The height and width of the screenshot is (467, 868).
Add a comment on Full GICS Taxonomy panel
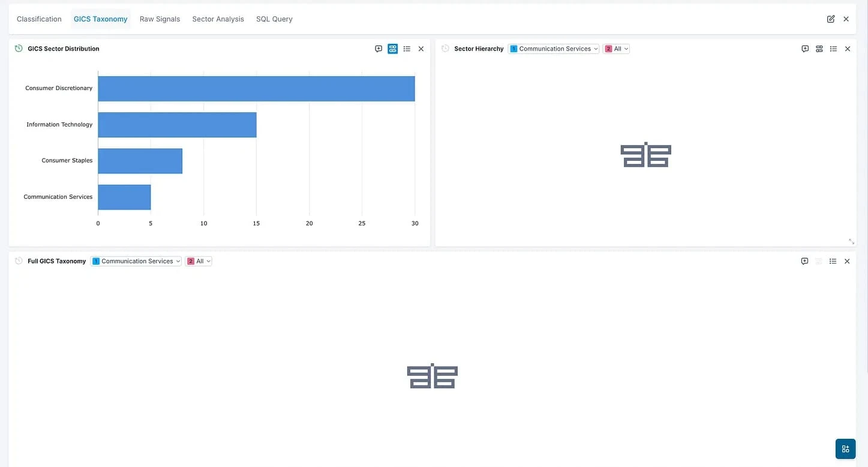(x=804, y=261)
